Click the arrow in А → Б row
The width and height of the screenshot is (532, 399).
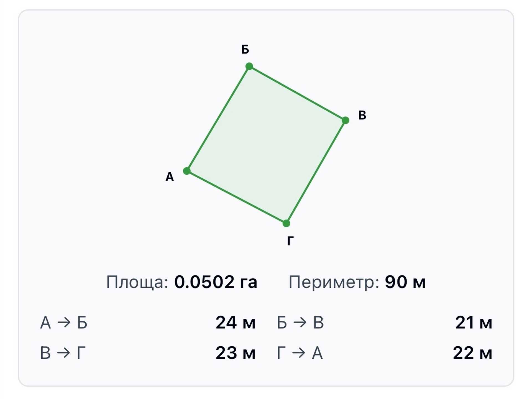tap(64, 323)
